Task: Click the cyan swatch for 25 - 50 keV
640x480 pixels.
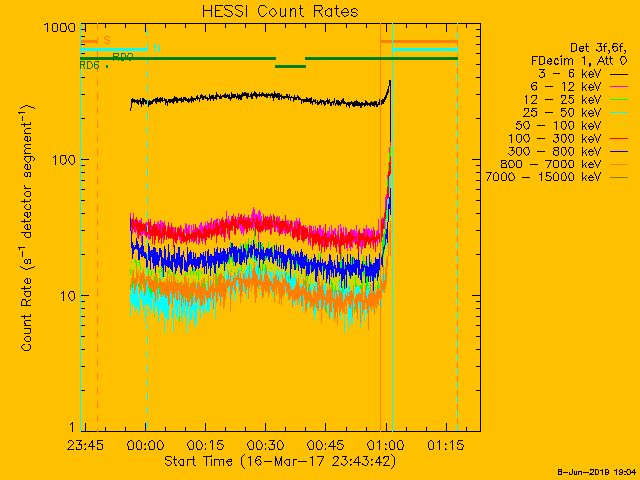Action: point(619,113)
